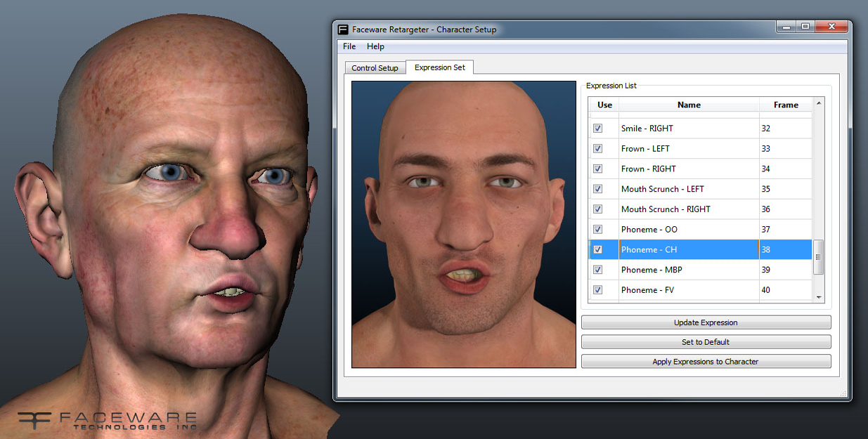
Task: Select the Expression Set tab
Action: point(440,67)
